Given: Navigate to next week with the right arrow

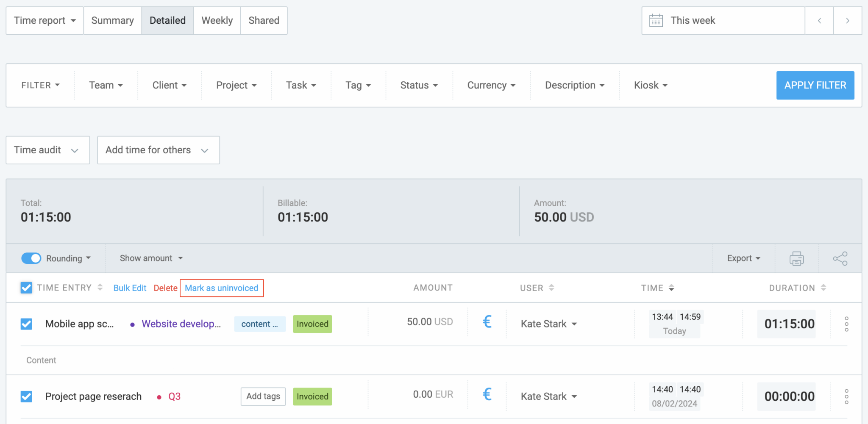Looking at the screenshot, I should pos(848,20).
